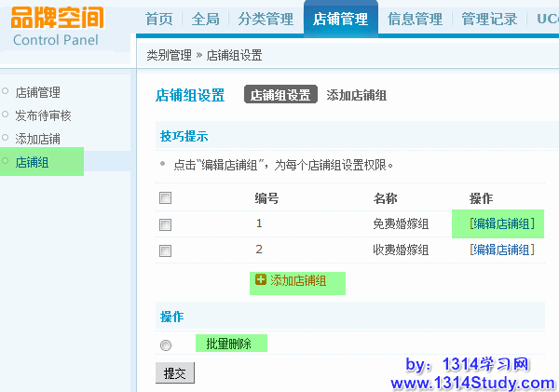The height and width of the screenshot is (392, 559).
Task: Open the 首页 tab in top navigation
Action: pyautogui.click(x=159, y=20)
